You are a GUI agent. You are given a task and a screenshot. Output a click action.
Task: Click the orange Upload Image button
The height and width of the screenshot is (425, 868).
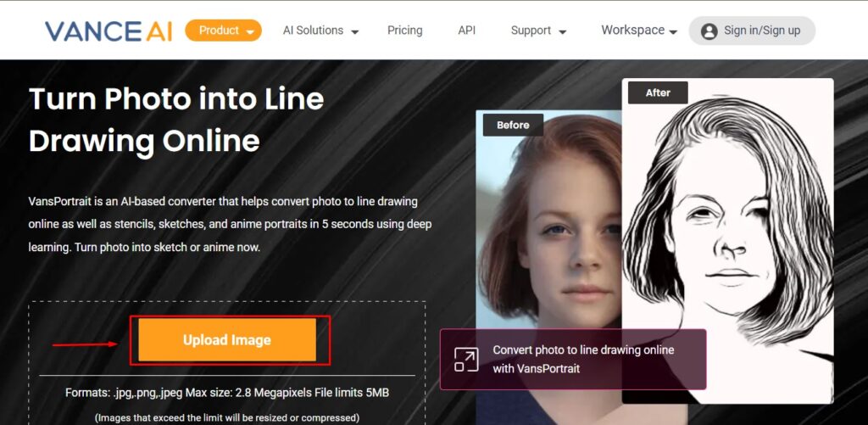[227, 339]
